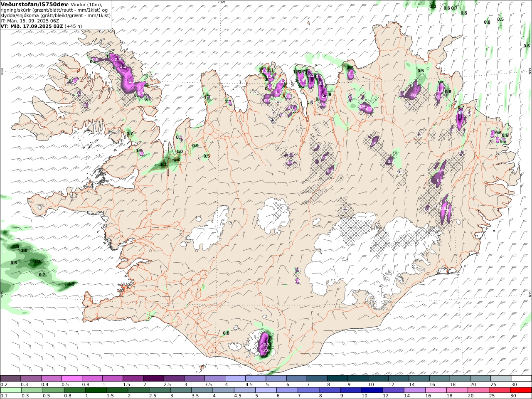Screen dimensions: 532x399
Task: Click the '0.8' label west of the southern glacier
Action: 226,333
